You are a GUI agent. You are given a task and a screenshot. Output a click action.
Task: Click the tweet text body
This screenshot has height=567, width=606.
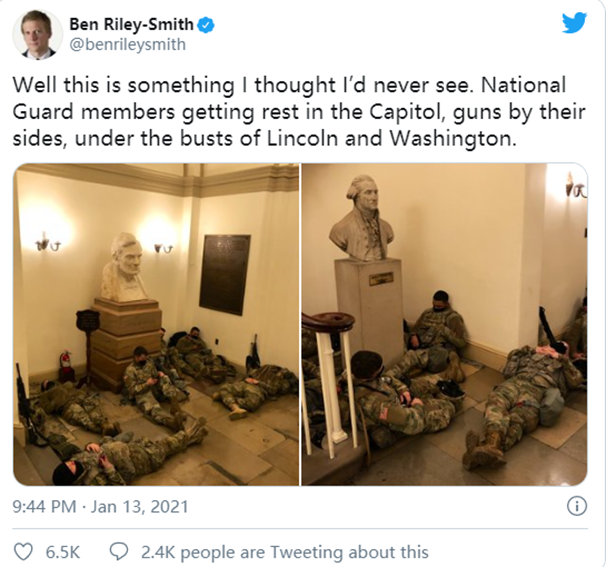(x=299, y=112)
